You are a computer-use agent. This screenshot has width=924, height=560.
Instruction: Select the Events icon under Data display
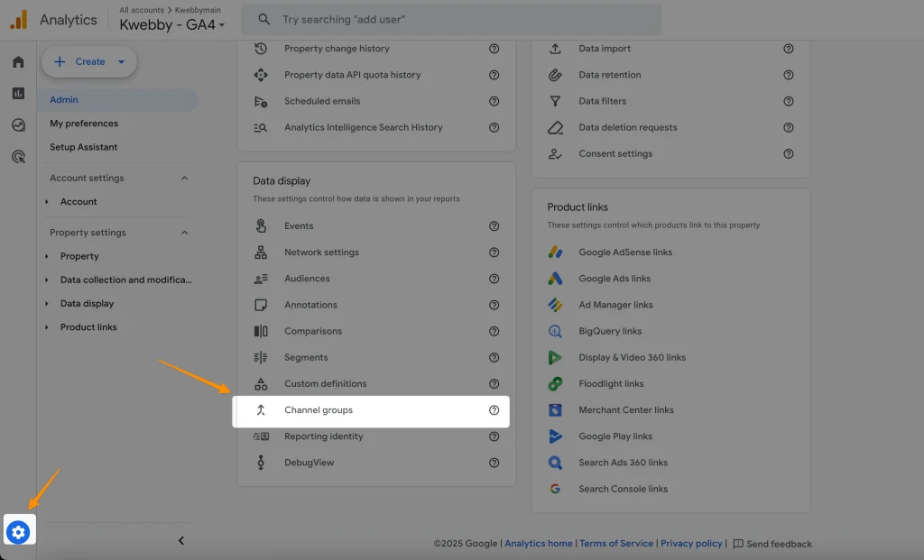click(x=259, y=225)
